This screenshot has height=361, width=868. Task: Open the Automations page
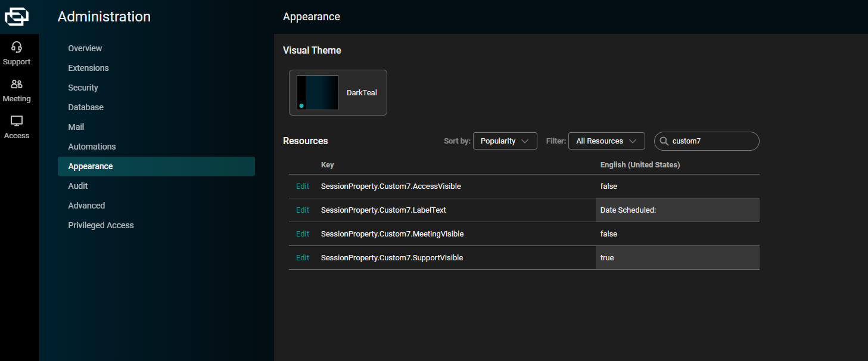(x=92, y=147)
